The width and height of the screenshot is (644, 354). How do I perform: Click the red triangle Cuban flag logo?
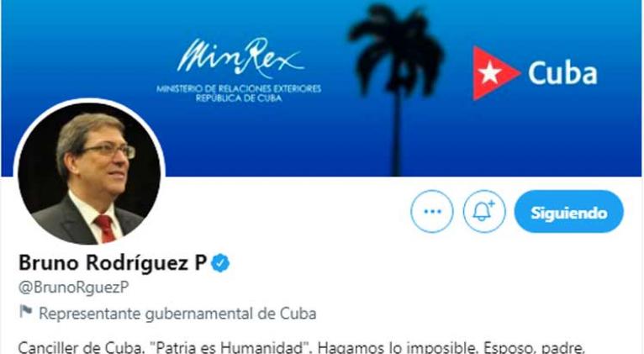(496, 73)
